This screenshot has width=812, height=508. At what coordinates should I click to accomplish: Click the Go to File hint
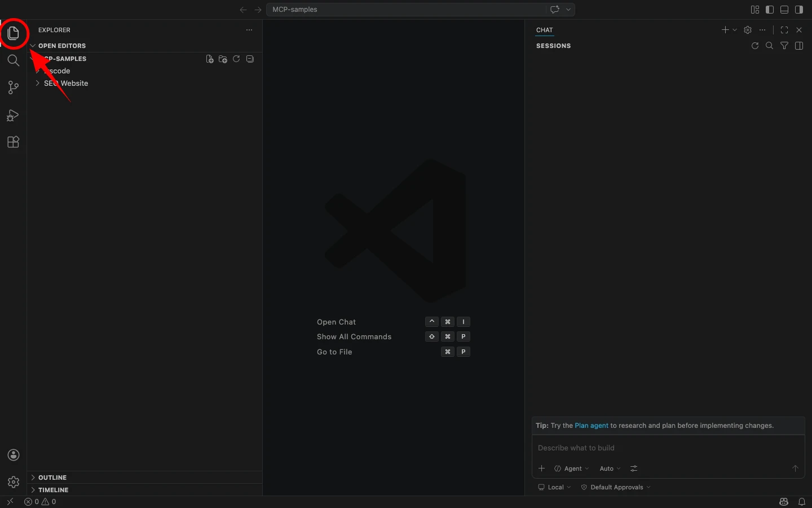click(x=334, y=352)
